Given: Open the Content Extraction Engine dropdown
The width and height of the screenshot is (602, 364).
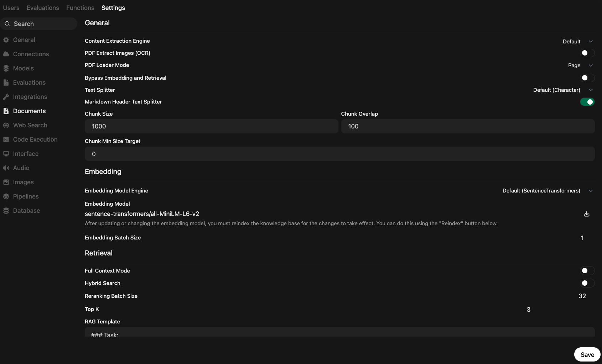Looking at the screenshot, I should 577,42.
